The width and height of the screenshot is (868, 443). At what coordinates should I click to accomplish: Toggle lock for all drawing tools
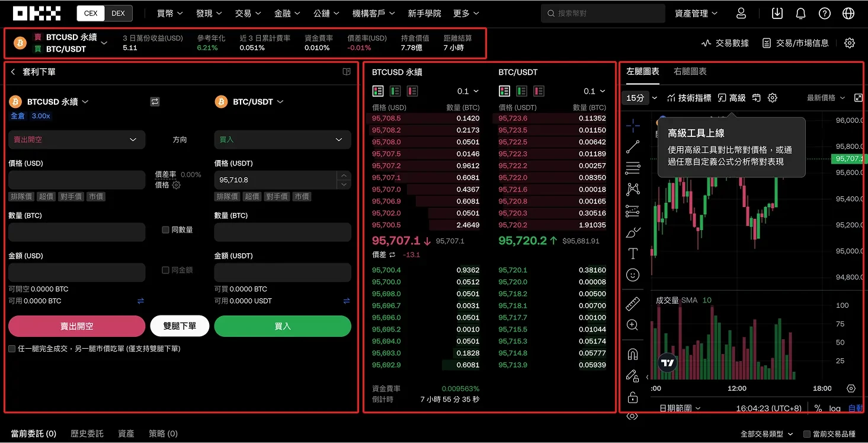(x=633, y=397)
